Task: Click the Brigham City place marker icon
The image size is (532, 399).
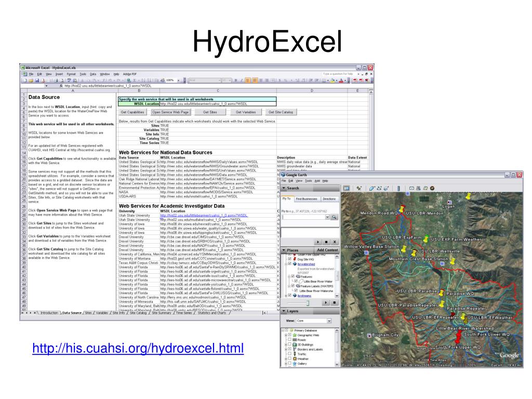Action: (369, 335)
